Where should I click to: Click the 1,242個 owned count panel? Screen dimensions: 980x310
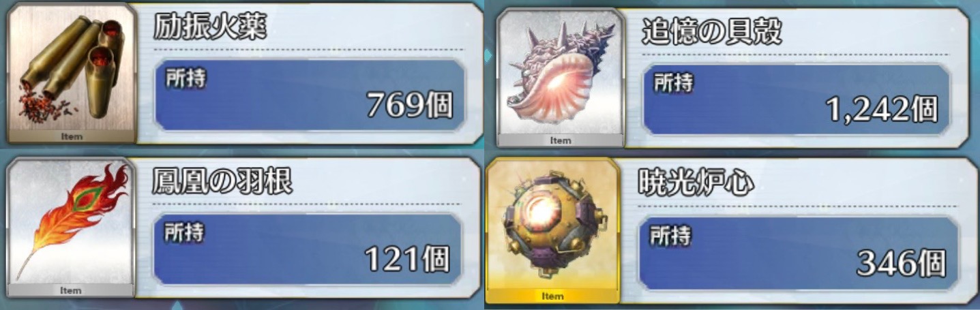(x=796, y=99)
